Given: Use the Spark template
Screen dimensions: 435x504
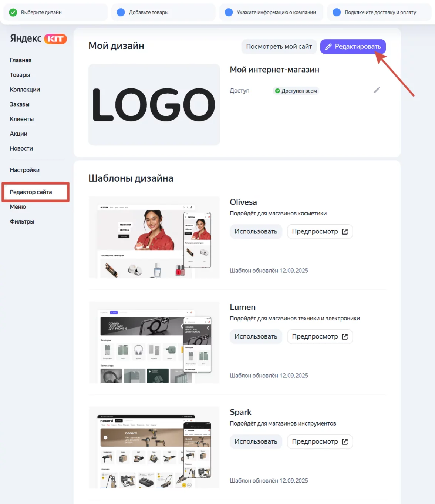Looking at the screenshot, I should tap(256, 442).
